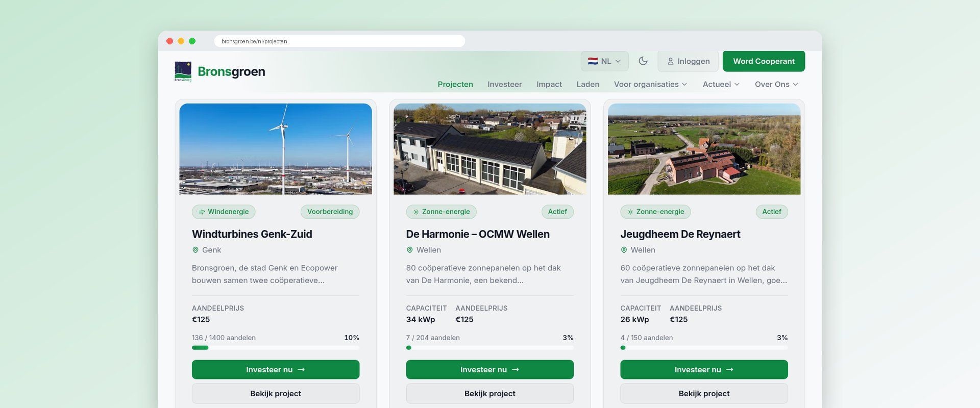
Task: Click the Wellen location pin on De Harmonie card
Action: [409, 250]
